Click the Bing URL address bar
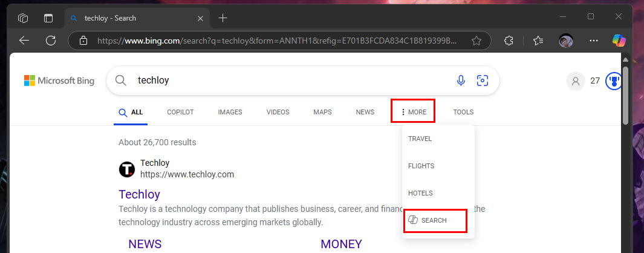644x253 pixels. coord(277,41)
